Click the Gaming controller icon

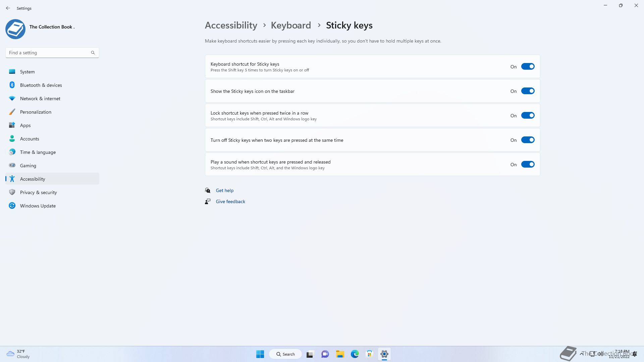pos(12,165)
